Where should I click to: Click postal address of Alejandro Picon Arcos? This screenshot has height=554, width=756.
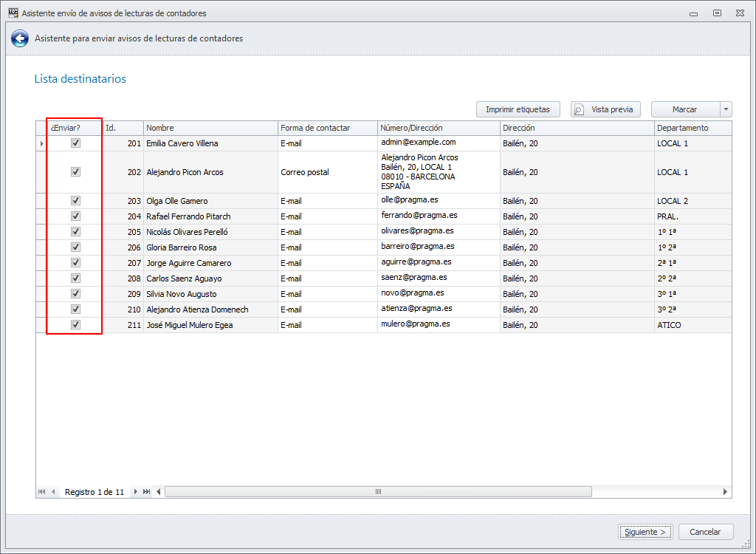pyautogui.click(x=439, y=172)
